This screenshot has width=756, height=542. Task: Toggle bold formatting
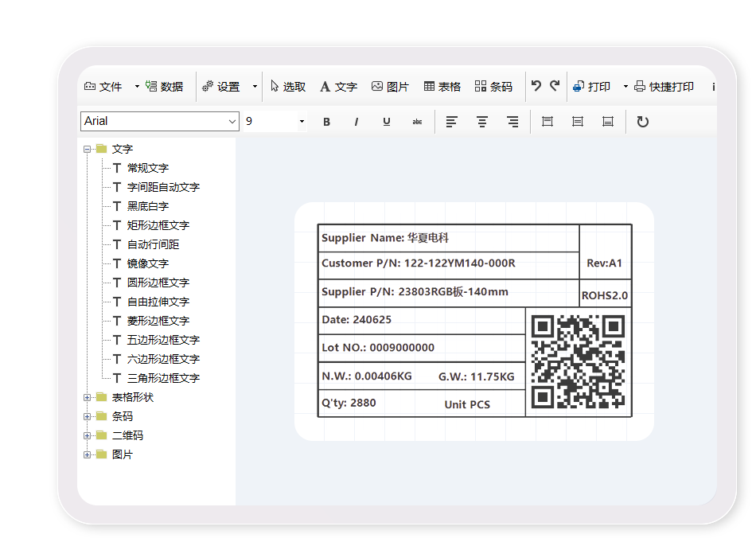[326, 122]
